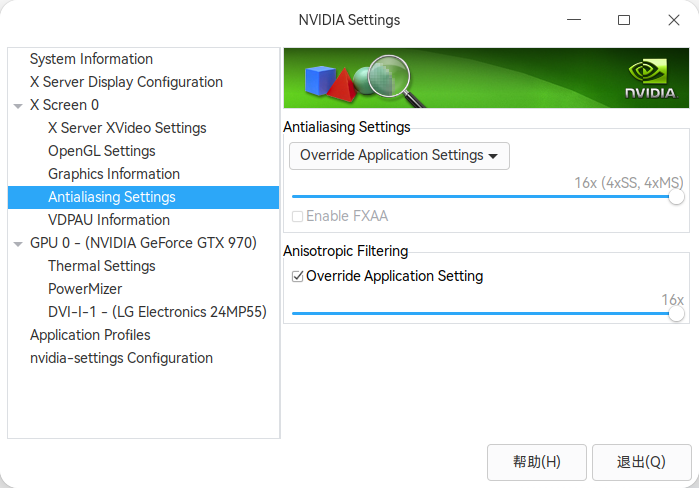
Task: Open X Server XVideo Settings
Action: 127,128
